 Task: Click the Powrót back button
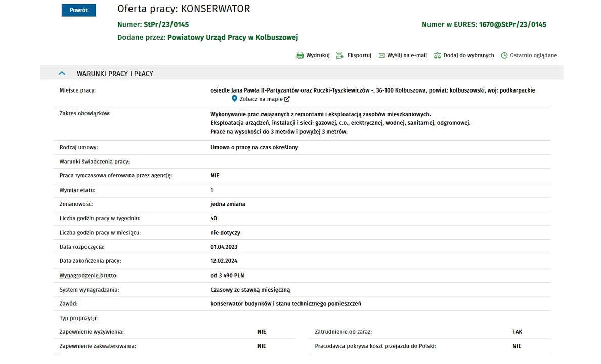[78, 10]
